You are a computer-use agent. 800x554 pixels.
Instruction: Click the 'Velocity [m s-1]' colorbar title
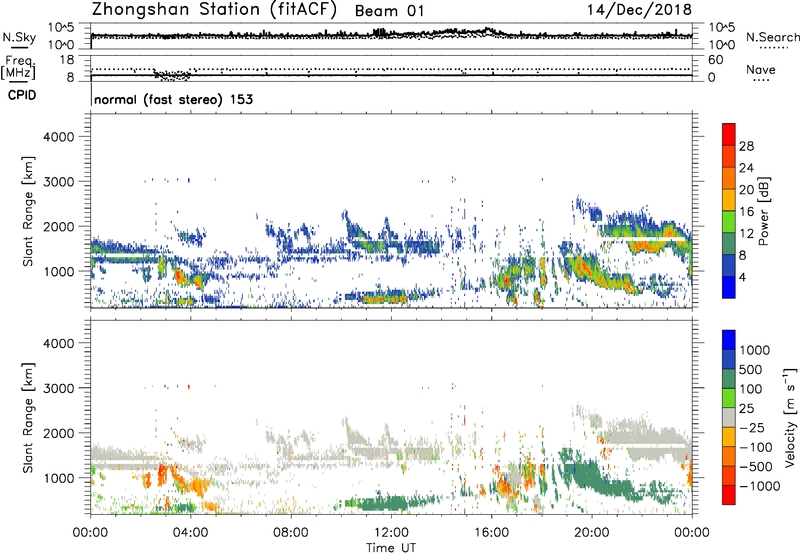tap(790, 417)
